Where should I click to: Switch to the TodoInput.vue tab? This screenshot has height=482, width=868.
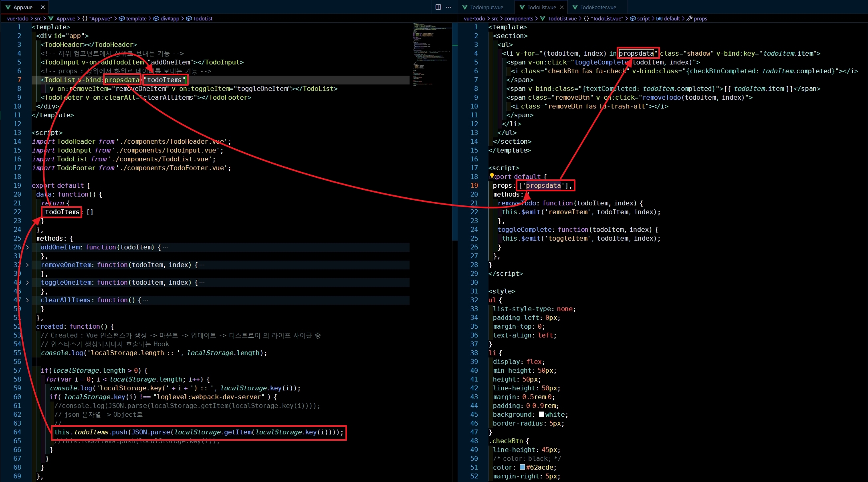click(x=486, y=7)
